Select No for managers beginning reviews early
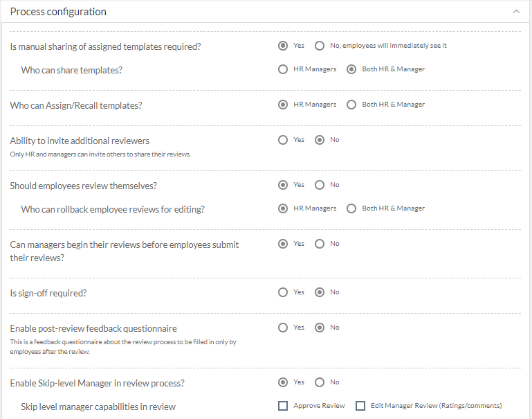This screenshot has height=419, width=532. click(x=319, y=244)
